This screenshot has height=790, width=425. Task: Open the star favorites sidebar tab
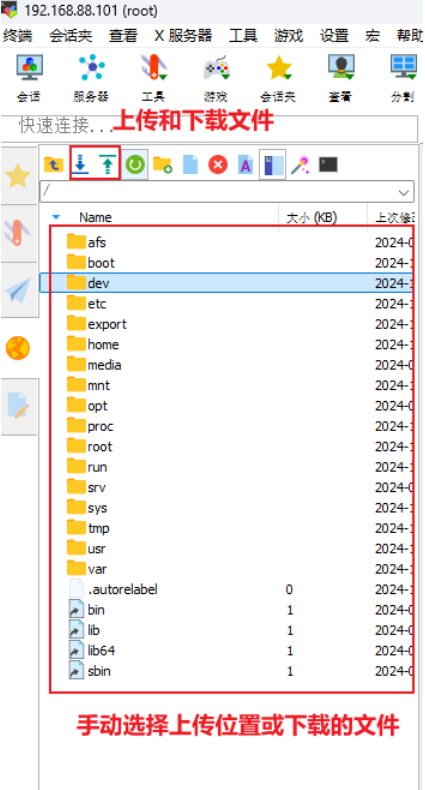(x=18, y=176)
